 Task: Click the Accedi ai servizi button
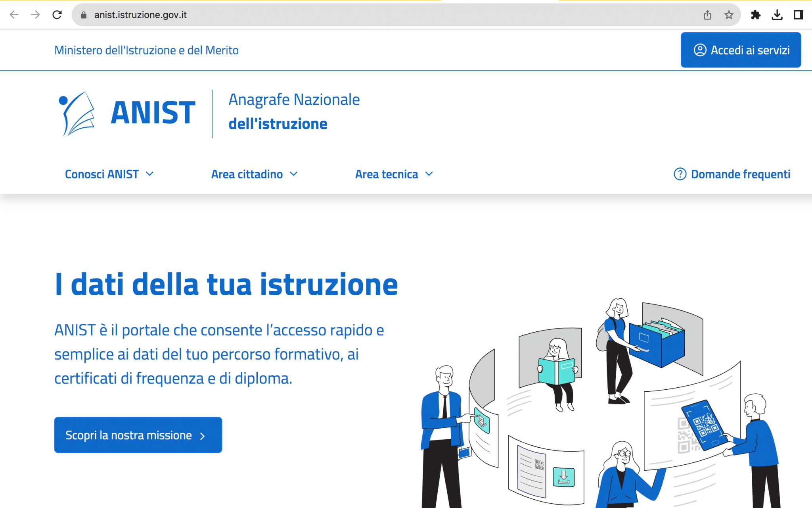[741, 50]
